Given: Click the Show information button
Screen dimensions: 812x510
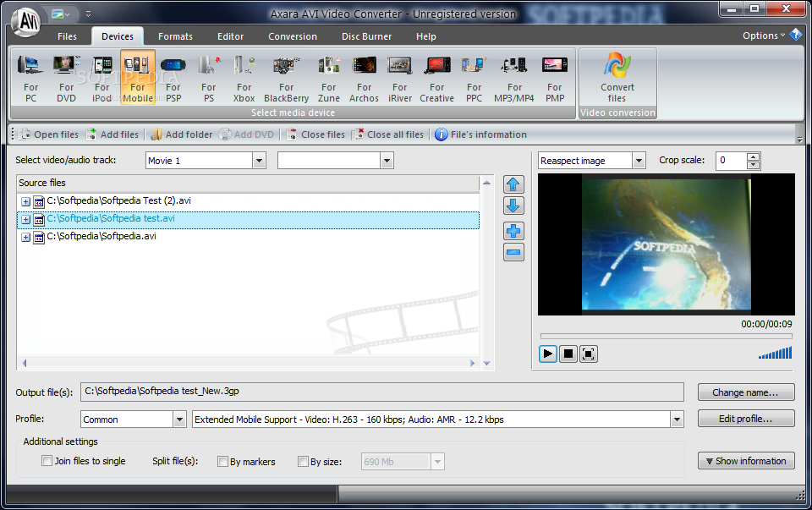Looking at the screenshot, I should (x=746, y=460).
